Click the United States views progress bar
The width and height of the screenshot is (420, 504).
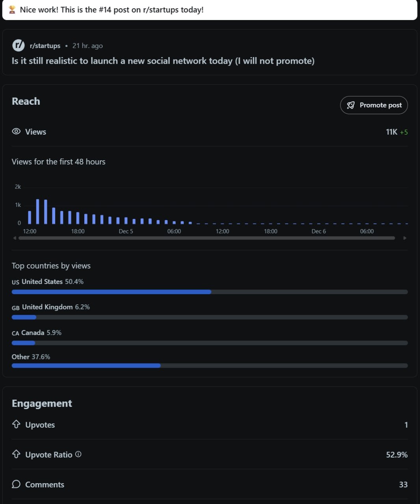point(210,292)
